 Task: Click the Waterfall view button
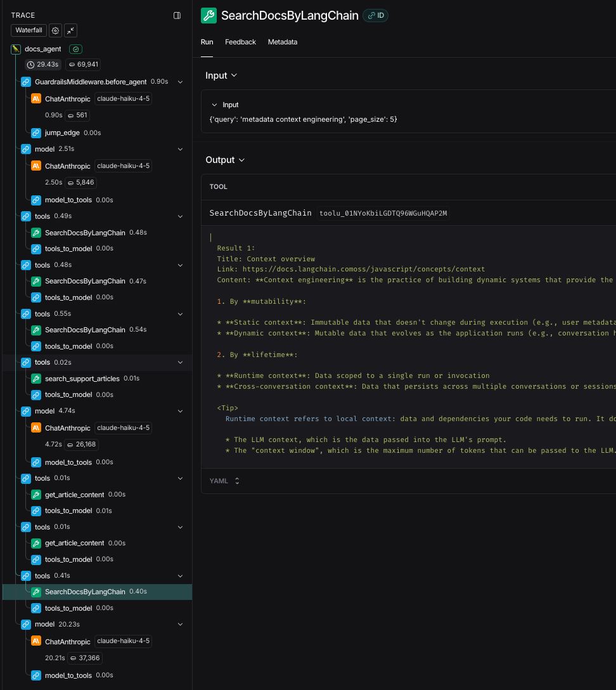tap(29, 30)
